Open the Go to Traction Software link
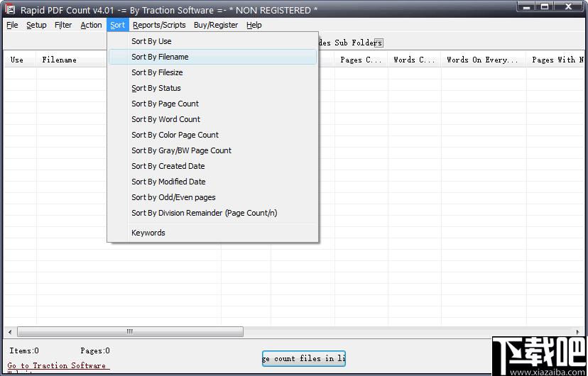The height and width of the screenshot is (376, 588). click(x=58, y=365)
